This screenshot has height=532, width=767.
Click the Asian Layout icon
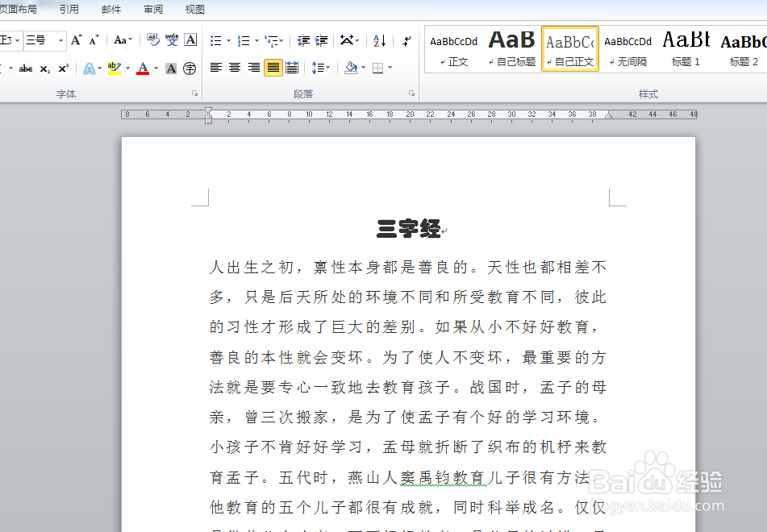pos(347,40)
